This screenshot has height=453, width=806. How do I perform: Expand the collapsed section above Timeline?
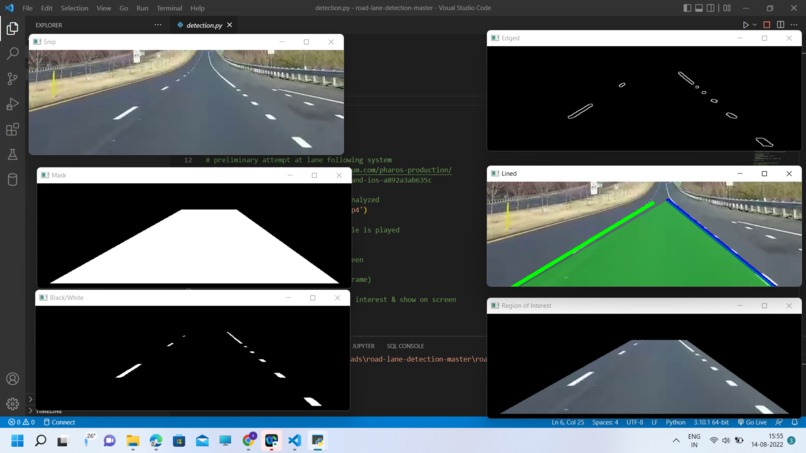pyautogui.click(x=30, y=399)
